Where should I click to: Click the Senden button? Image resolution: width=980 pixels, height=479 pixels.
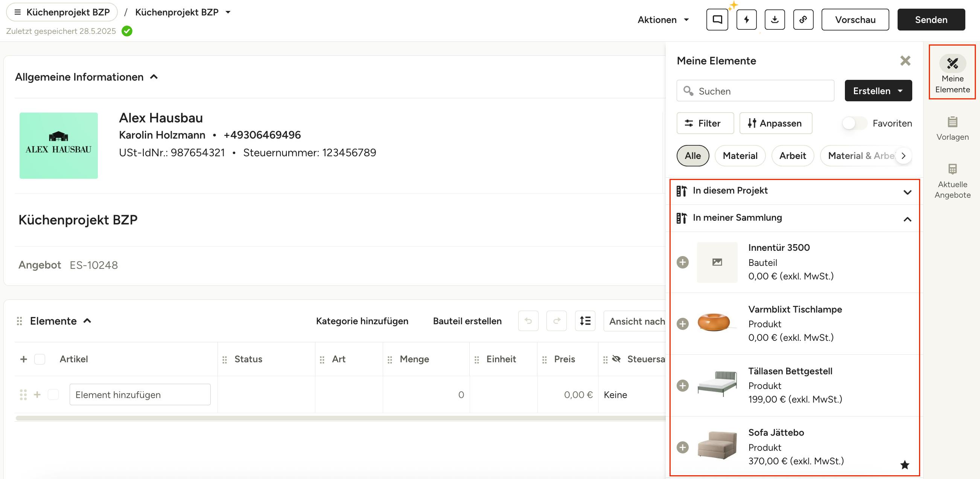(x=931, y=20)
